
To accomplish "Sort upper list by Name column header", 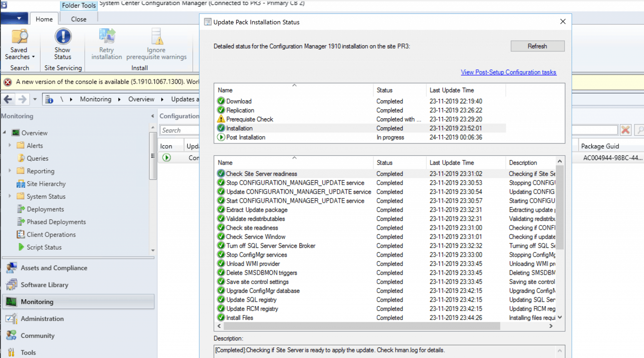I will [294, 90].
